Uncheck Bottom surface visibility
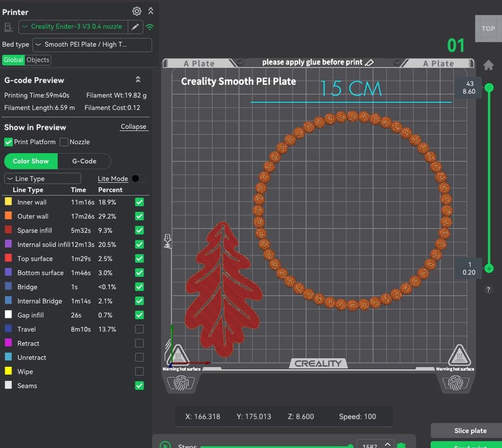 point(139,273)
